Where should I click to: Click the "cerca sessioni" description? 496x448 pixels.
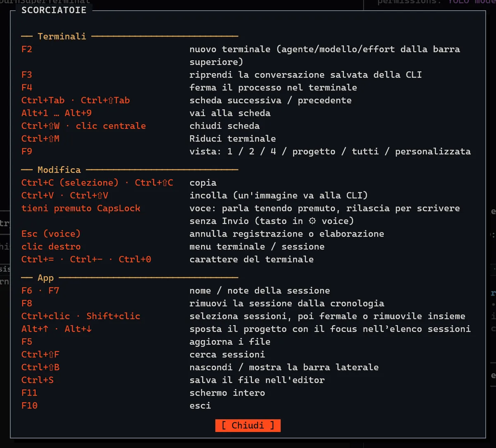tap(227, 355)
